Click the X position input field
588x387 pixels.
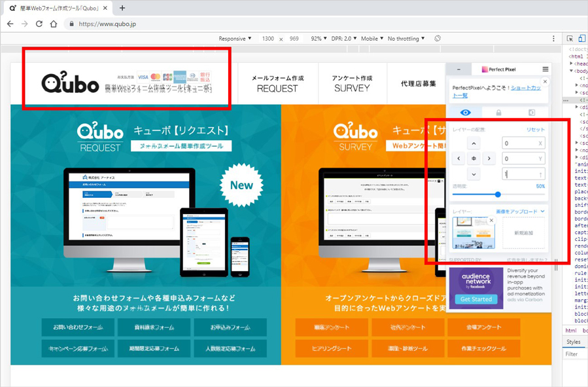pyautogui.click(x=523, y=143)
